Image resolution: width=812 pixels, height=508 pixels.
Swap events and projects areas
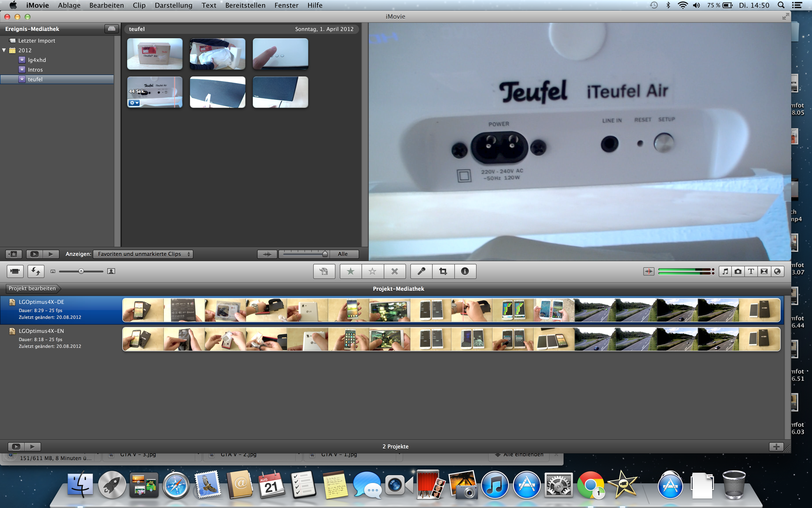(x=36, y=271)
